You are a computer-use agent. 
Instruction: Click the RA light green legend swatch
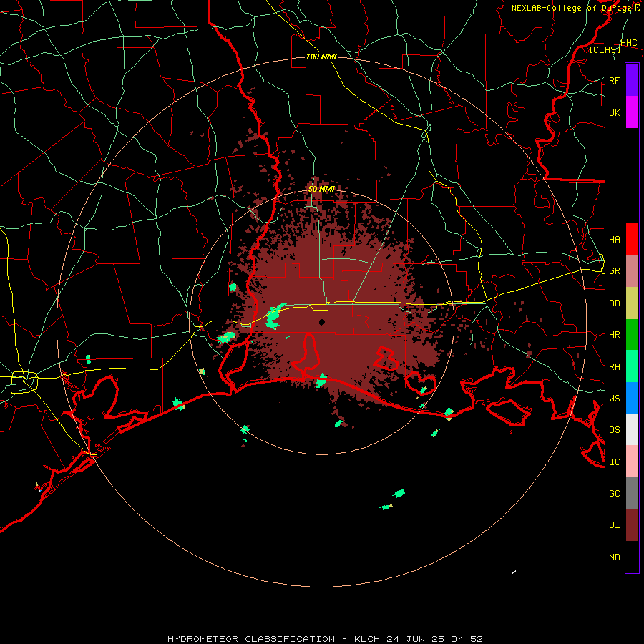(632, 366)
